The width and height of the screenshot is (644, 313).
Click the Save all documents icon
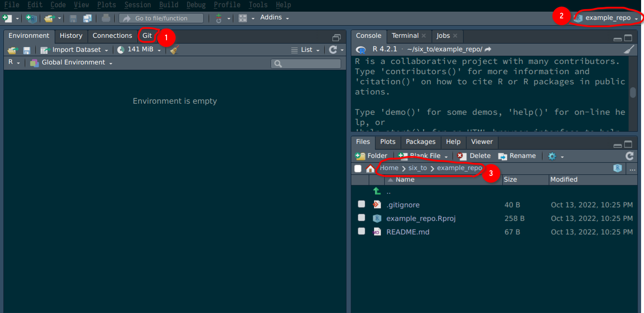click(88, 18)
